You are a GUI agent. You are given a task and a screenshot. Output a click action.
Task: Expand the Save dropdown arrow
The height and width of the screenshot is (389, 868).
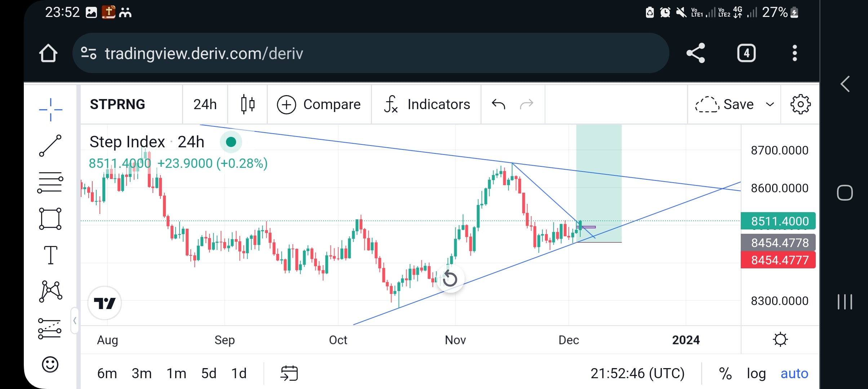click(x=770, y=104)
